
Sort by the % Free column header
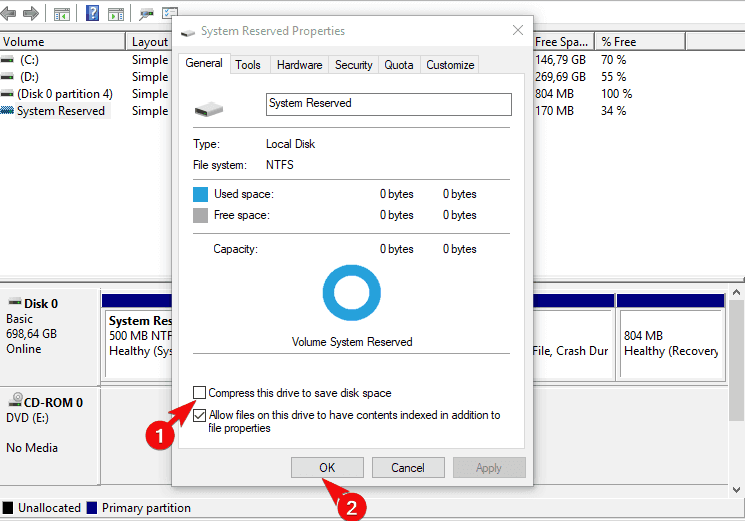(x=640, y=42)
